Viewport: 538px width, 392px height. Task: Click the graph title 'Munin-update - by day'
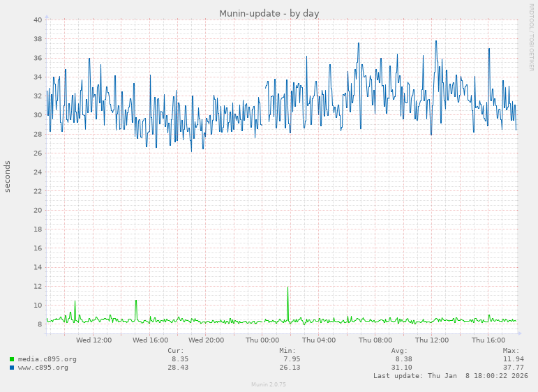[269, 13]
